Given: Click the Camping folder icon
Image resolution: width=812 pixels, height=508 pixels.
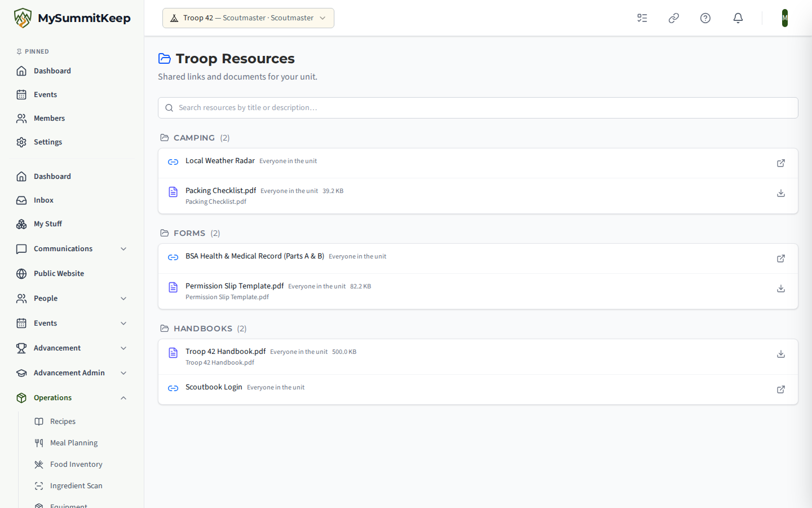Looking at the screenshot, I should pyautogui.click(x=165, y=138).
